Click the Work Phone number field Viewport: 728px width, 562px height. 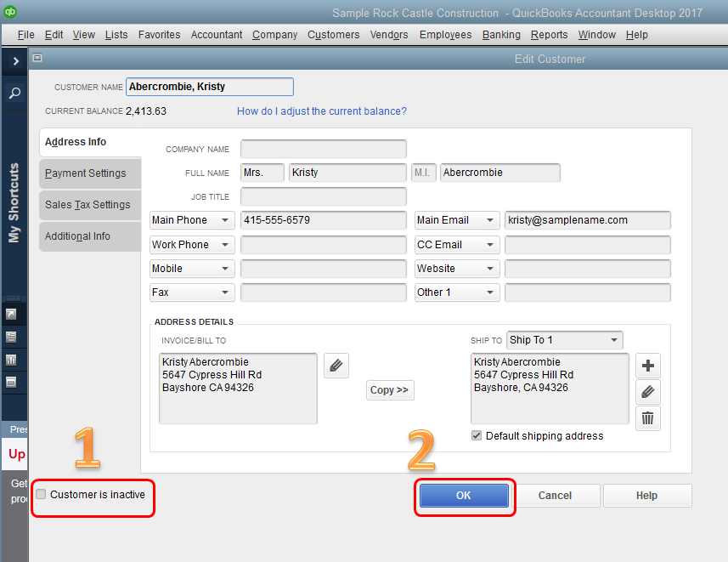(x=324, y=245)
